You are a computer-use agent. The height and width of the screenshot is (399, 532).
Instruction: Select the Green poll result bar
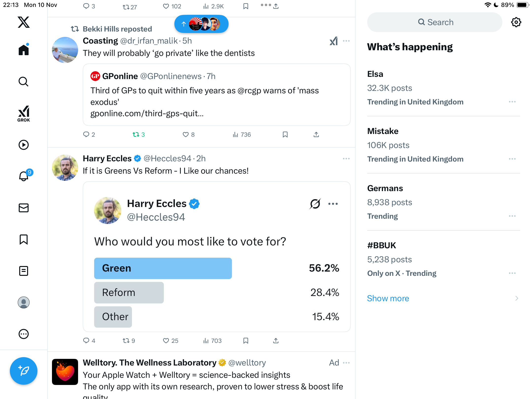click(x=163, y=268)
